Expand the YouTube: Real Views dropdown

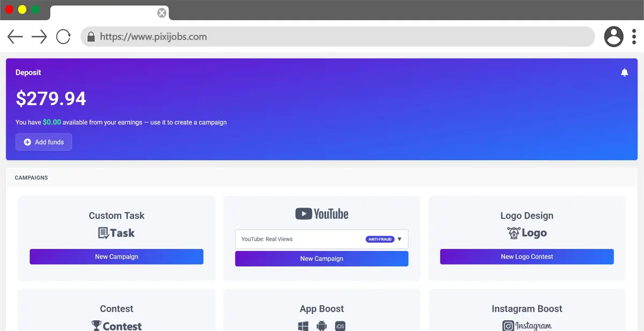tap(321, 239)
